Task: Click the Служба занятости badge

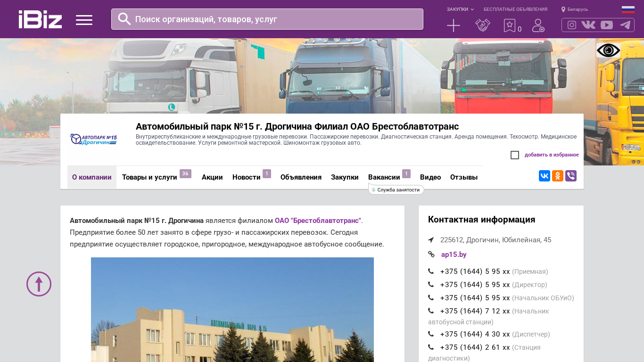Action: (x=396, y=190)
